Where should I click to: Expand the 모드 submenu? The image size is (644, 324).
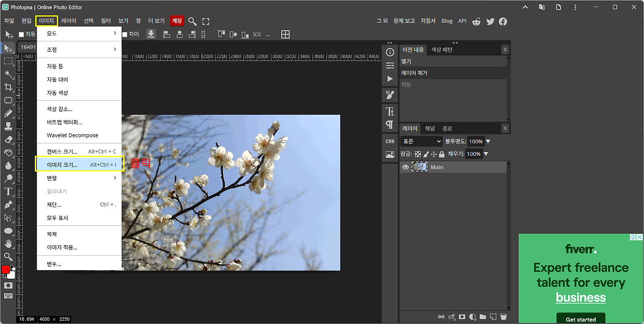click(x=79, y=34)
